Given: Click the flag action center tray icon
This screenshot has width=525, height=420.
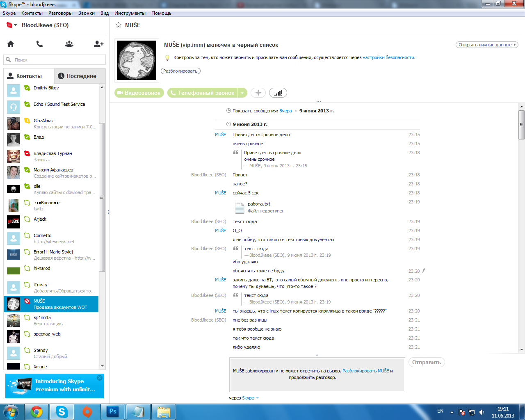Looking at the screenshot, I should tap(462, 412).
